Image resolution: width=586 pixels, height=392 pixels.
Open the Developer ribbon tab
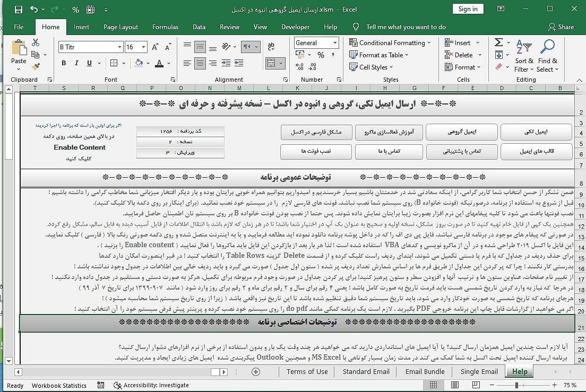click(295, 27)
